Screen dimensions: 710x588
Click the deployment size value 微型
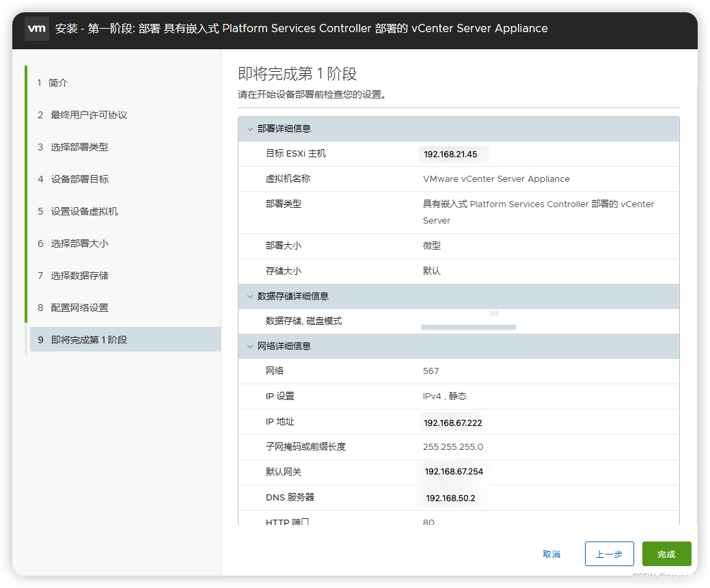(x=431, y=245)
